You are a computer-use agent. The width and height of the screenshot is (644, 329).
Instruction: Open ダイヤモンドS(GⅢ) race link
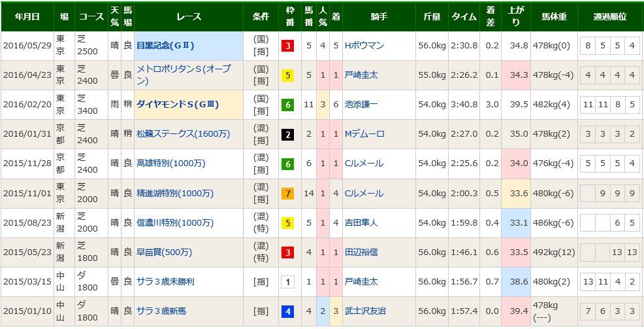tap(176, 105)
